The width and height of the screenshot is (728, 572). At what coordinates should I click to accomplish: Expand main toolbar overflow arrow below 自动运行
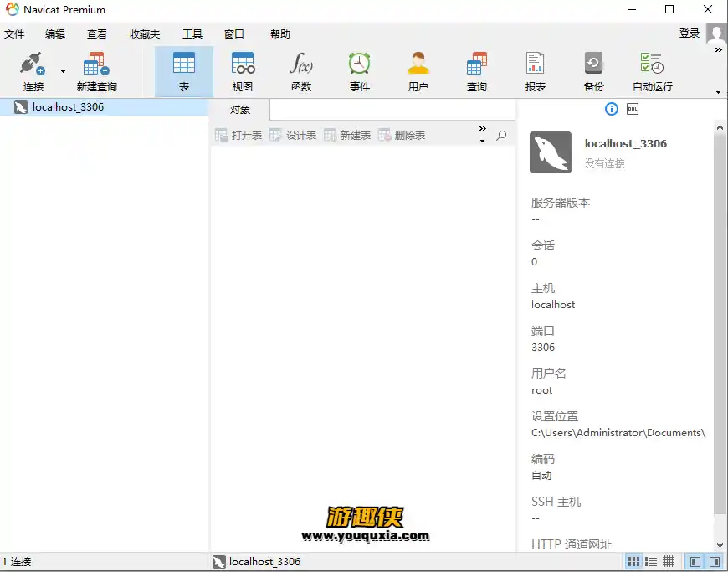pos(718,92)
